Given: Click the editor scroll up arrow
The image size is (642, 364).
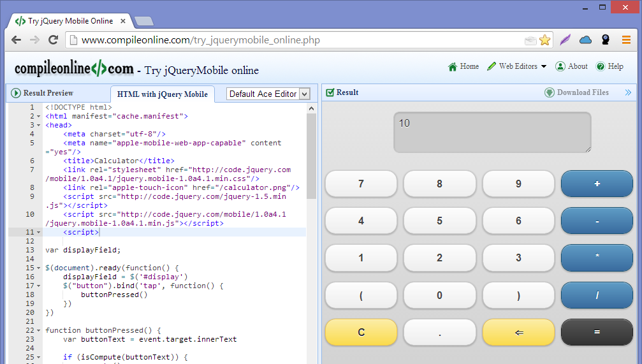Looking at the screenshot, I should (x=311, y=108).
